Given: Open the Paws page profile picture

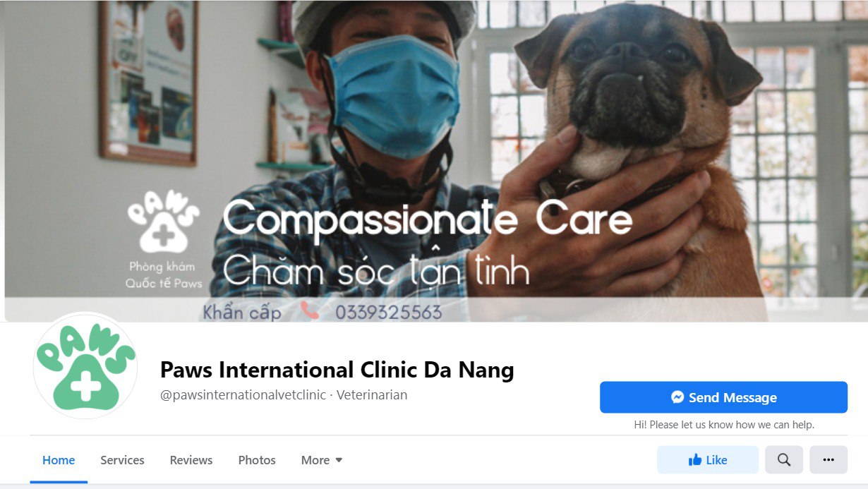Looking at the screenshot, I should [85, 366].
